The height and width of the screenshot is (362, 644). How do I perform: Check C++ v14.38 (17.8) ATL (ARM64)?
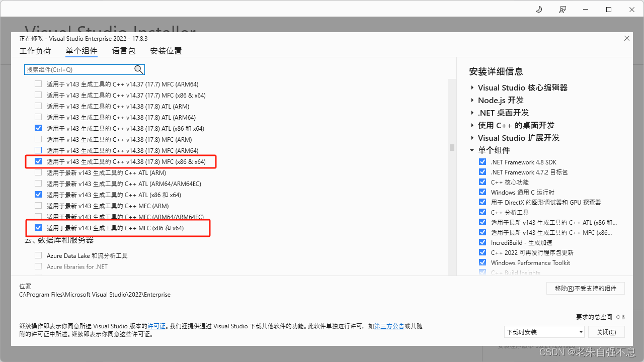[x=38, y=117]
